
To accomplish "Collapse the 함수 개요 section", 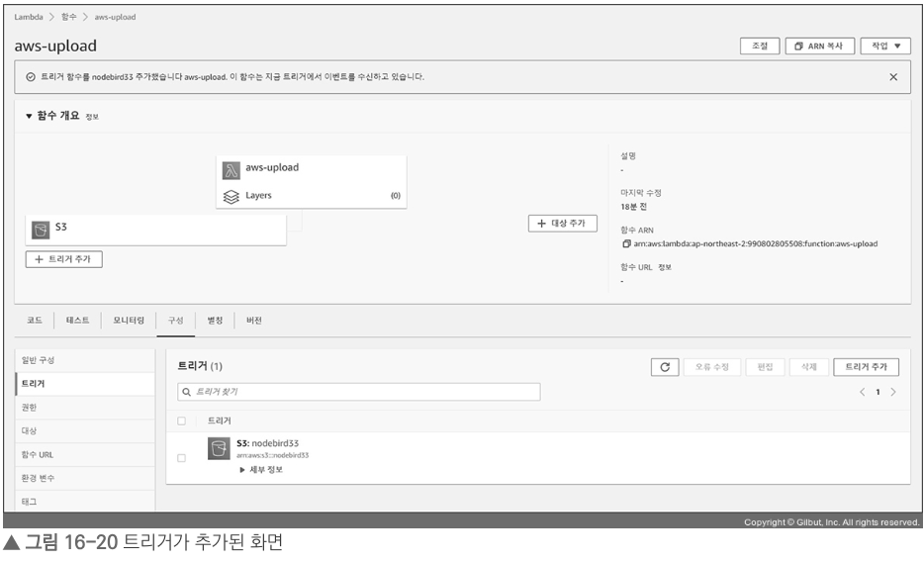I will pos(29,116).
